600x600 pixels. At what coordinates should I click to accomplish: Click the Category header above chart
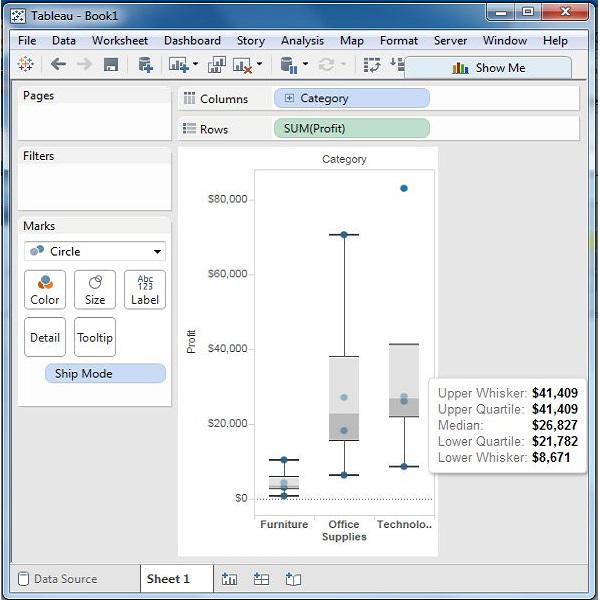pos(344,159)
